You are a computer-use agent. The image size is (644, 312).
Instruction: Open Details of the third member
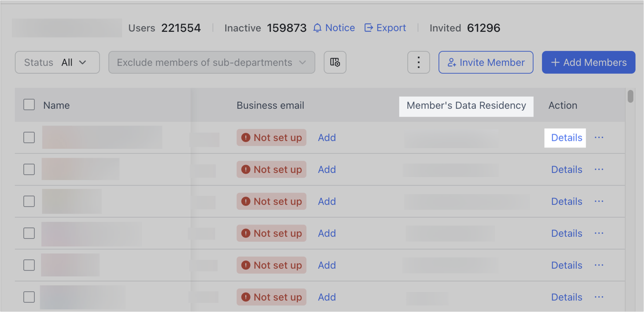pos(567,201)
